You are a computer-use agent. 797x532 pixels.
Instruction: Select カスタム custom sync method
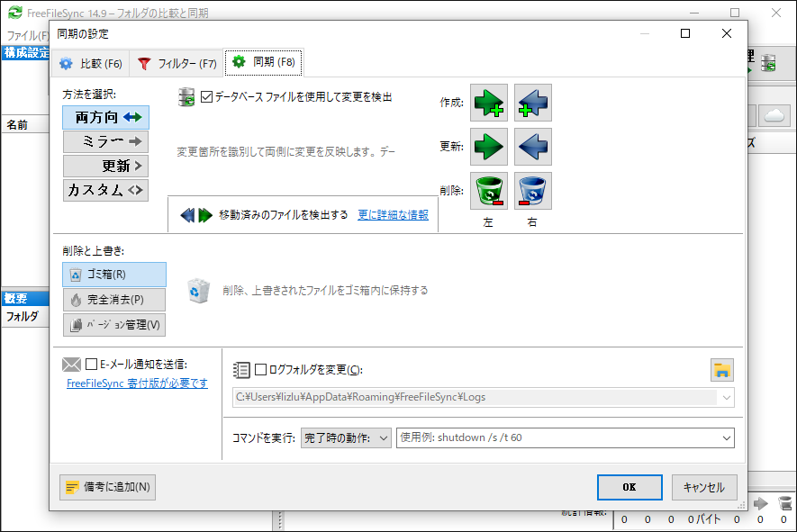point(105,190)
